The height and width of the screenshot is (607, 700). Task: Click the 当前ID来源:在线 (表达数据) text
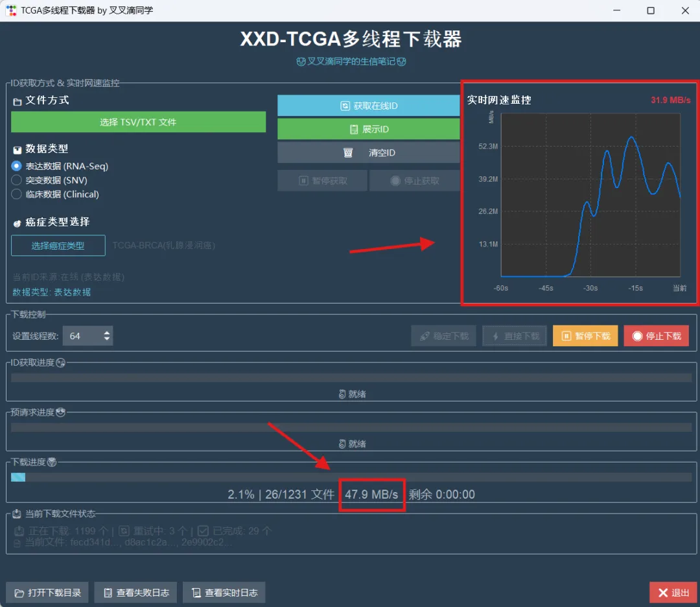(x=68, y=277)
